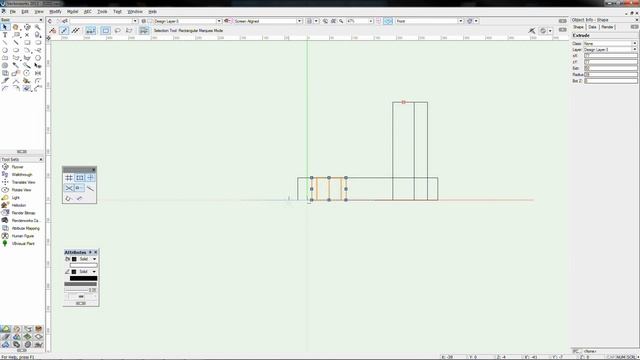Click the Radius field in Object Info
Screen dimensions: 640x360
[x=611, y=75]
